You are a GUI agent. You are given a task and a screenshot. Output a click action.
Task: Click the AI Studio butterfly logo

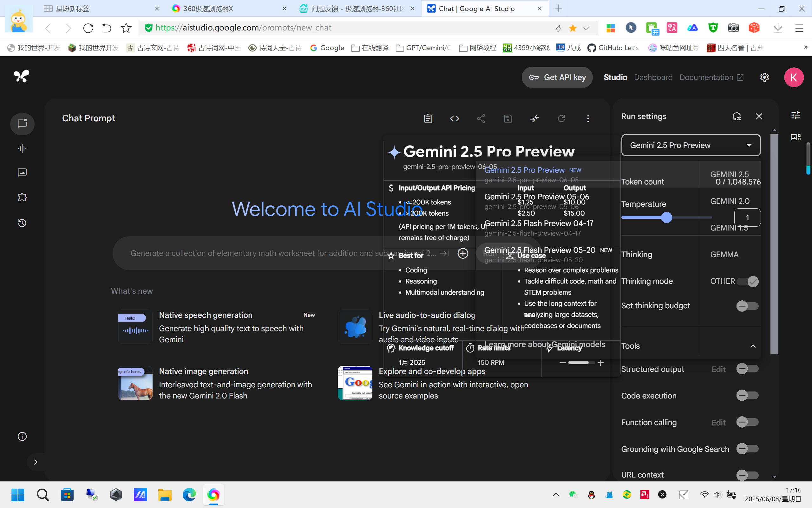click(22, 76)
